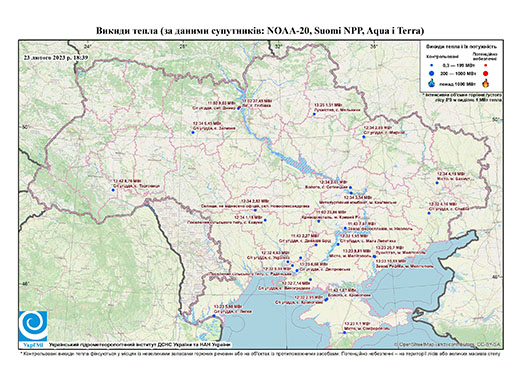520x368 pixels.
Task: Click the blue marker at Kryvyi Rih
Action: click(x=318, y=221)
